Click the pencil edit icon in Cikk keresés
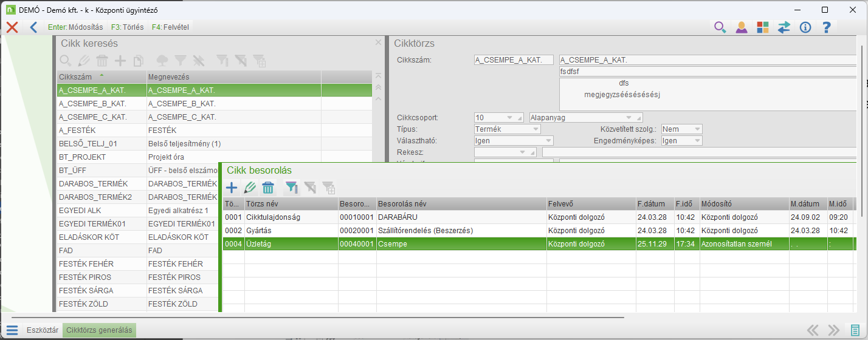Screen dimensions: 868x340 click(84, 60)
